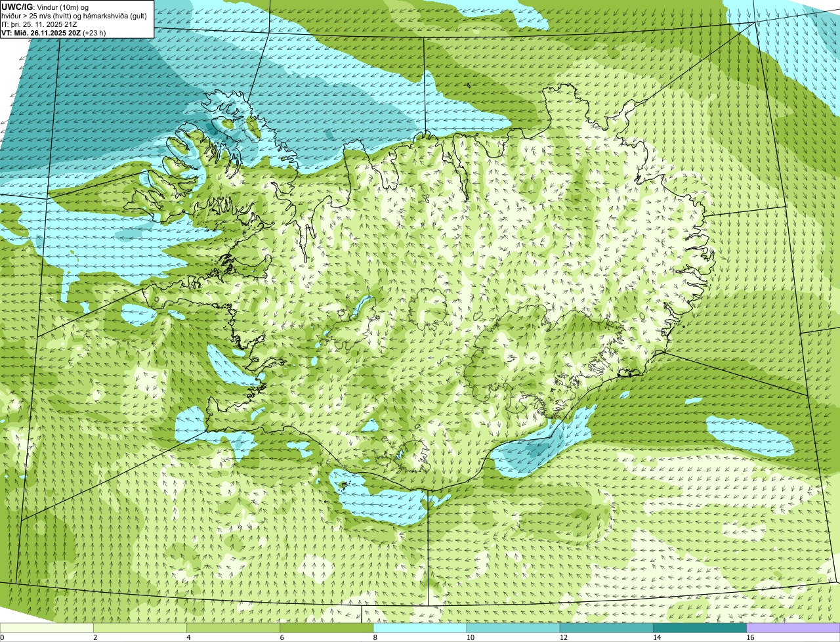The image size is (840, 642).
Task: Click the legend tick label '10'
Action: [470, 637]
